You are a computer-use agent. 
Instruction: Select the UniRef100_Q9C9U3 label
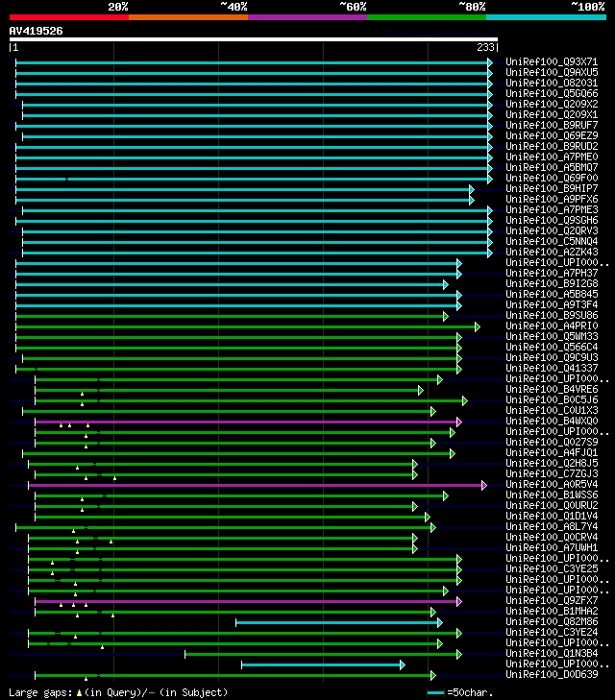point(552,357)
